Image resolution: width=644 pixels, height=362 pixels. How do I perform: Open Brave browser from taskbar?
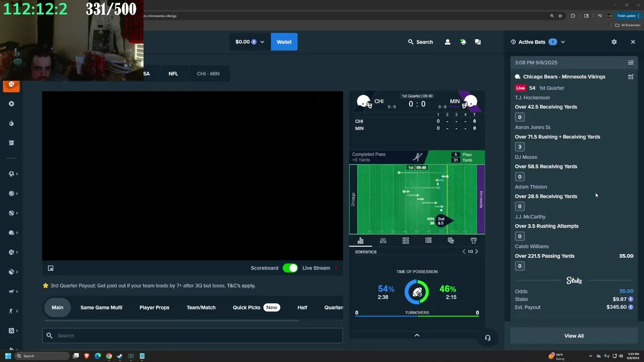coord(87,356)
